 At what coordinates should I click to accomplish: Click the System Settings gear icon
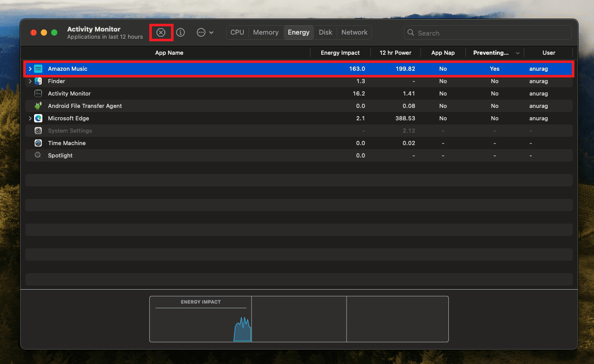click(x=38, y=131)
